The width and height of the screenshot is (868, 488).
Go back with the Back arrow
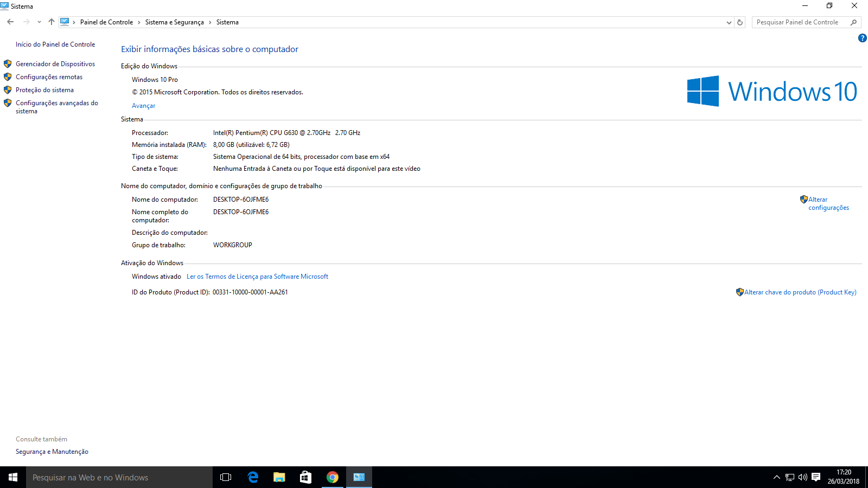pyautogui.click(x=10, y=22)
